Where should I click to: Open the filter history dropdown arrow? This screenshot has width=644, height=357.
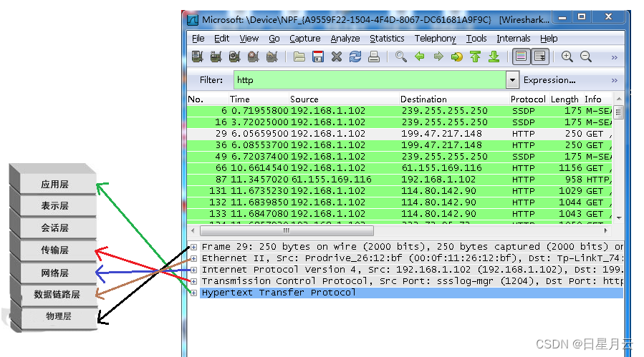click(512, 80)
